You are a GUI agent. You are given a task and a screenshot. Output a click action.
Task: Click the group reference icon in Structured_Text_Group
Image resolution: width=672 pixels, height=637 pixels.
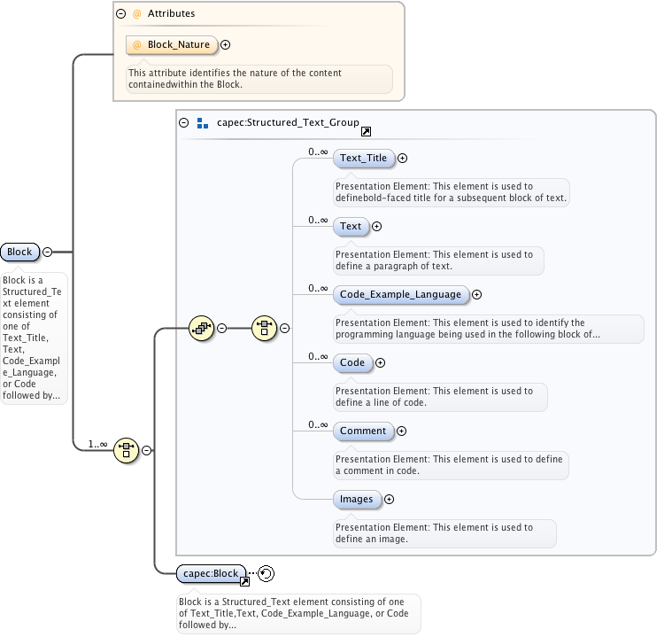(x=202, y=328)
